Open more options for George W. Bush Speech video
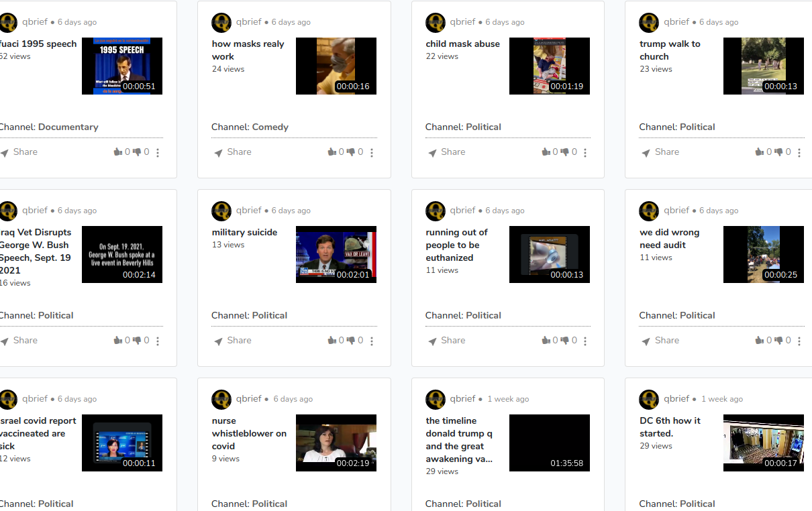Viewport: 812px width, 511px height. [x=158, y=341]
